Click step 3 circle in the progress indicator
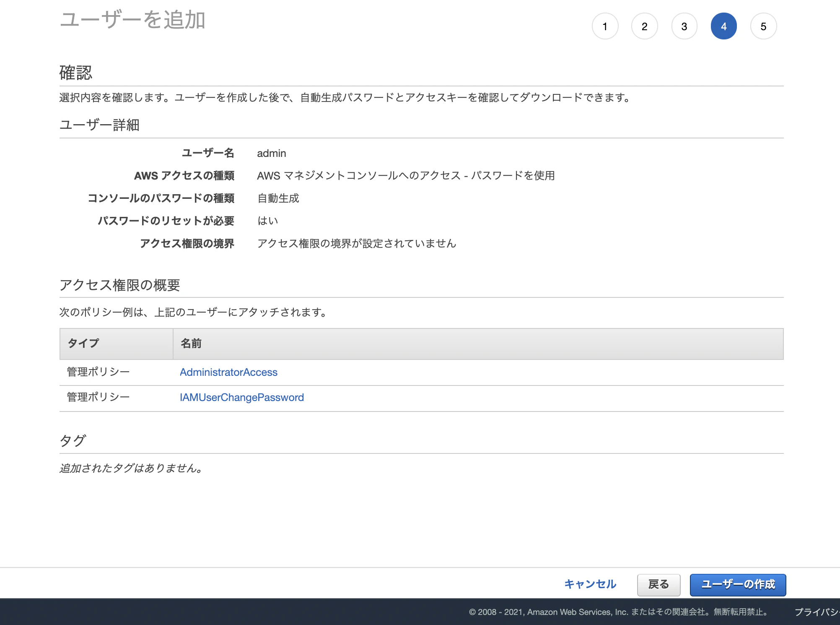The width and height of the screenshot is (840, 625). pos(684,26)
